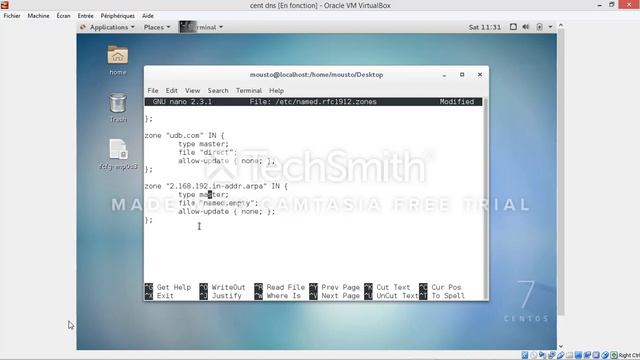Expand the system menu arrow in the GNOME top bar

[x=550, y=27]
